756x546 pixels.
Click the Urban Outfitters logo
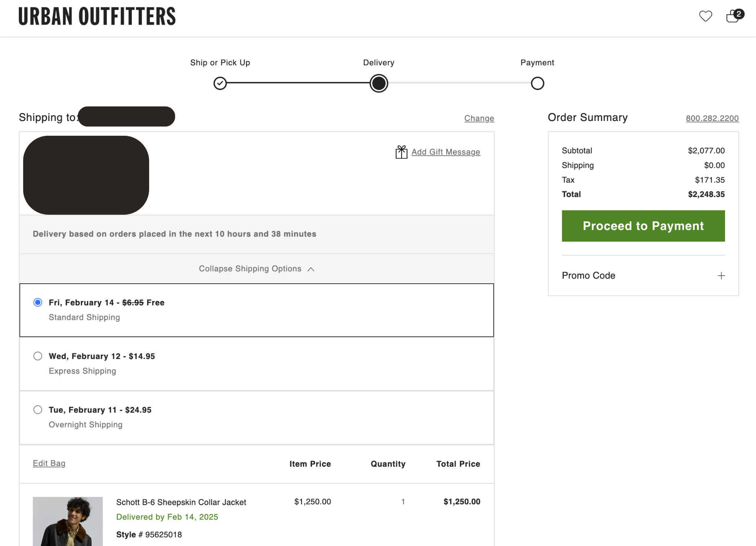(97, 16)
